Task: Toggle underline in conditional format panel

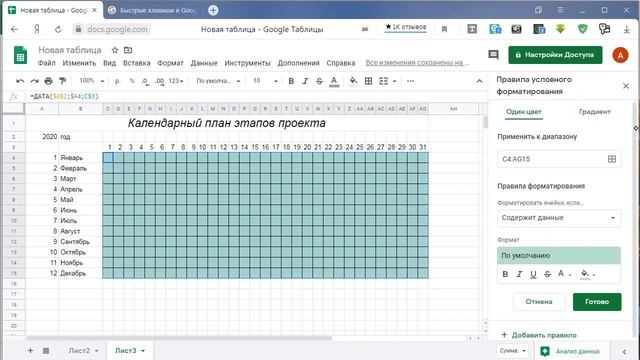Action: pos(533,274)
